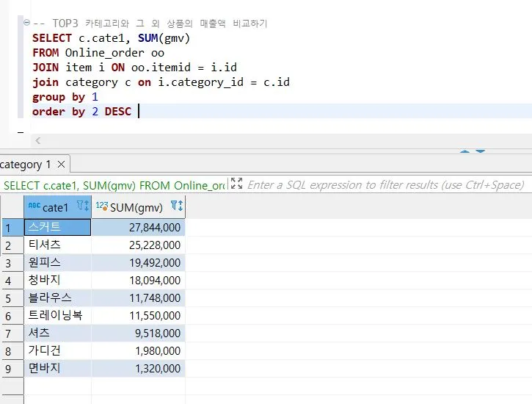Click the 123 numeric type icon
The image size is (532, 404).
(x=102, y=206)
